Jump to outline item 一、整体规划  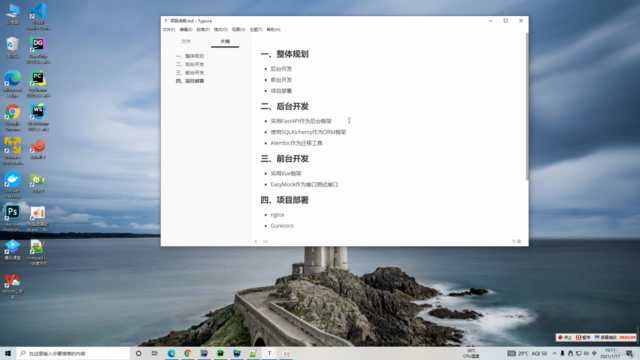click(190, 56)
